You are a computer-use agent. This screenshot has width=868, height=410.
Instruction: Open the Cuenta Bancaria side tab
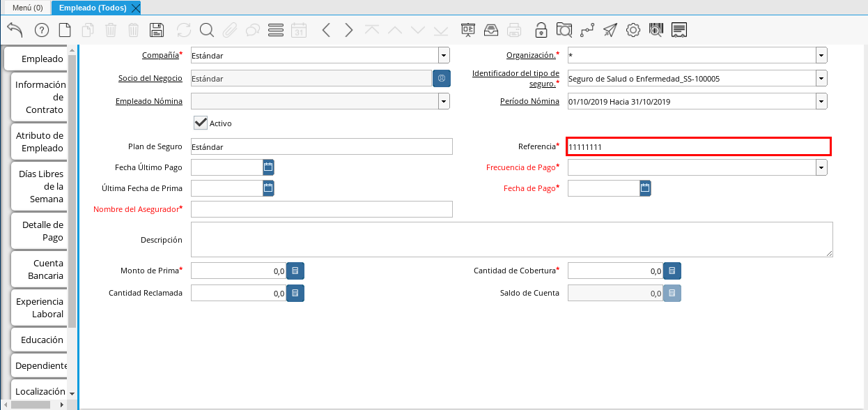pos(41,269)
